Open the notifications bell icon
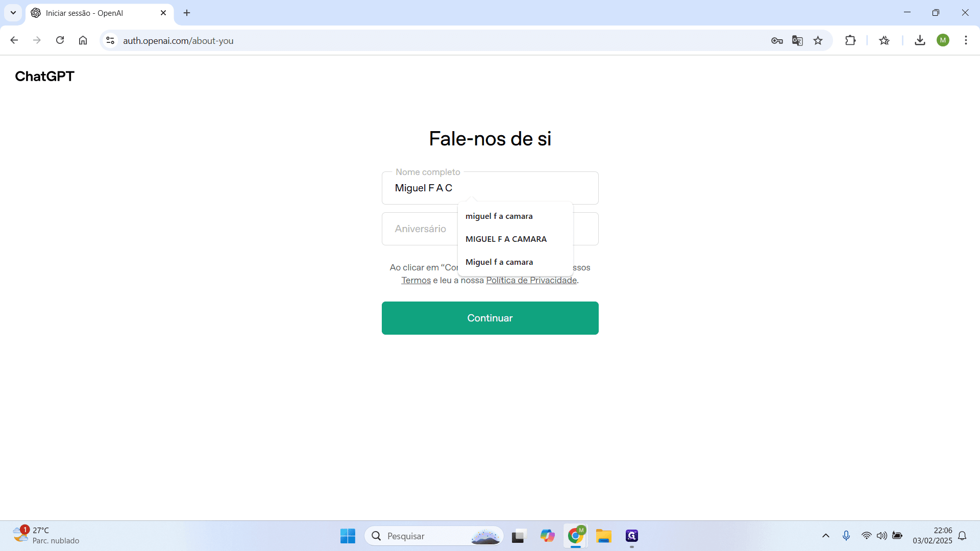The height and width of the screenshot is (551, 980). pyautogui.click(x=962, y=536)
